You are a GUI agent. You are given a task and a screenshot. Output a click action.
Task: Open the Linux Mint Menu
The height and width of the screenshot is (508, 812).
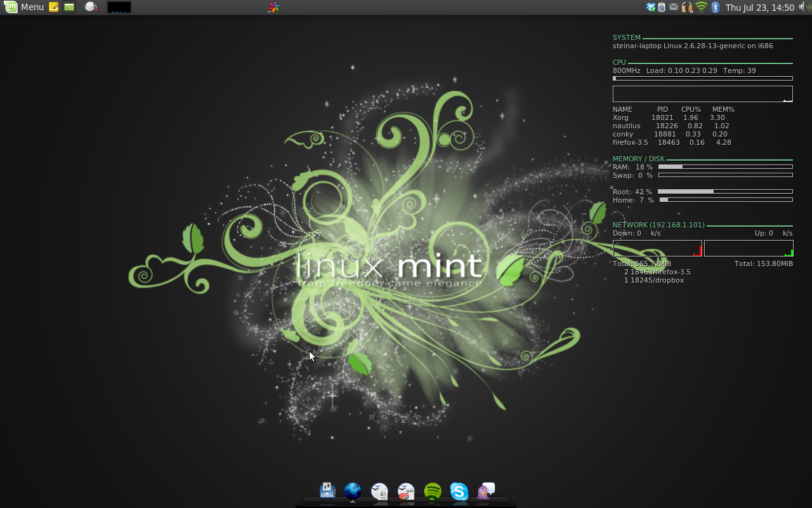click(x=24, y=7)
